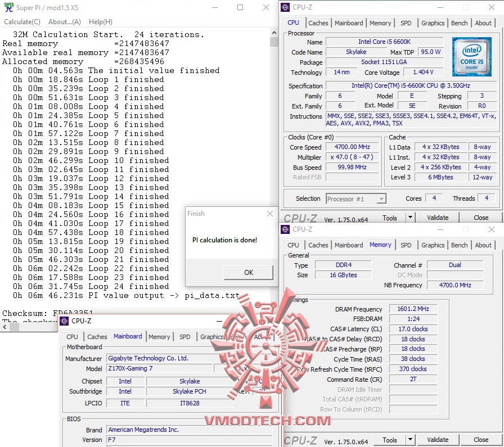Viewport: 504px width, 447px height.
Task: Click the IT8628 LPCIO field
Action: 190,403
